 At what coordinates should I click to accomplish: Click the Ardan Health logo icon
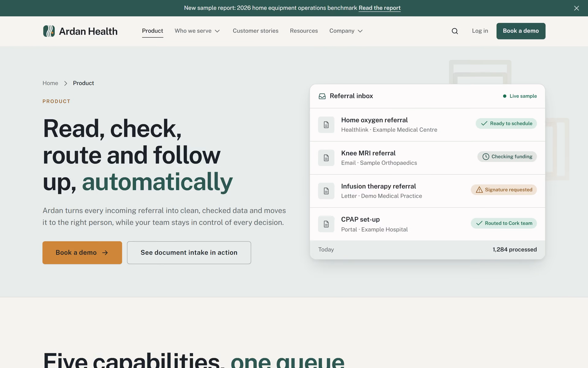point(49,31)
